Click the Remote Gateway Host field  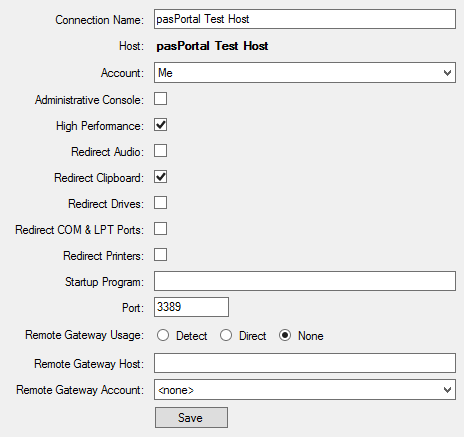305,363
